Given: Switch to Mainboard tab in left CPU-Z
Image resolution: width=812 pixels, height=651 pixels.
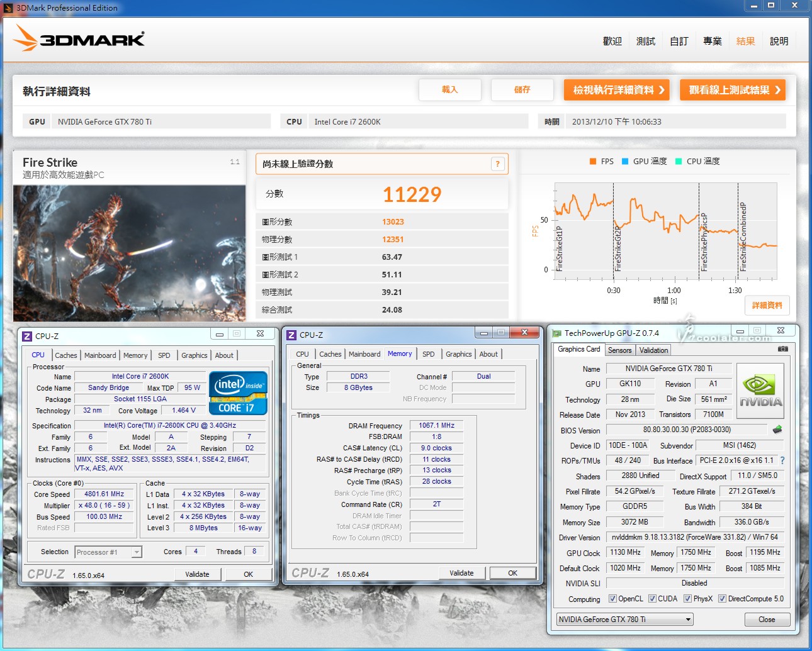Looking at the screenshot, I should pyautogui.click(x=100, y=355).
